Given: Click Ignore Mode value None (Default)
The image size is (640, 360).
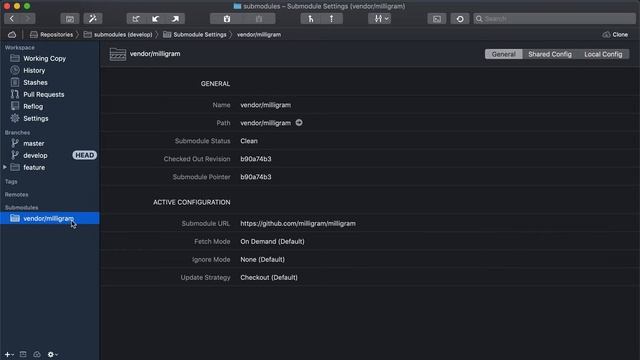Looking at the screenshot, I should click(262, 260).
